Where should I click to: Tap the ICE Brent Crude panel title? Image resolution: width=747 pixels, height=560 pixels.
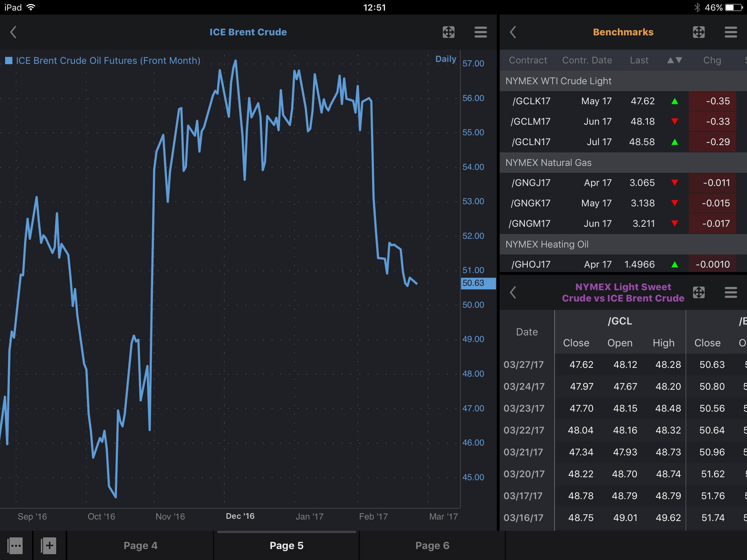click(x=248, y=32)
